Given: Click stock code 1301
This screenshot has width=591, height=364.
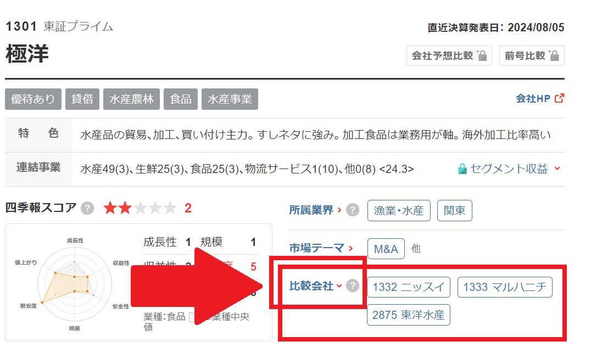Looking at the screenshot, I should (x=21, y=26).
